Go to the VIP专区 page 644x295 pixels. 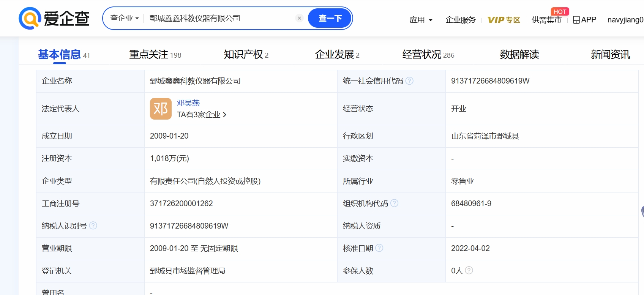point(504,20)
